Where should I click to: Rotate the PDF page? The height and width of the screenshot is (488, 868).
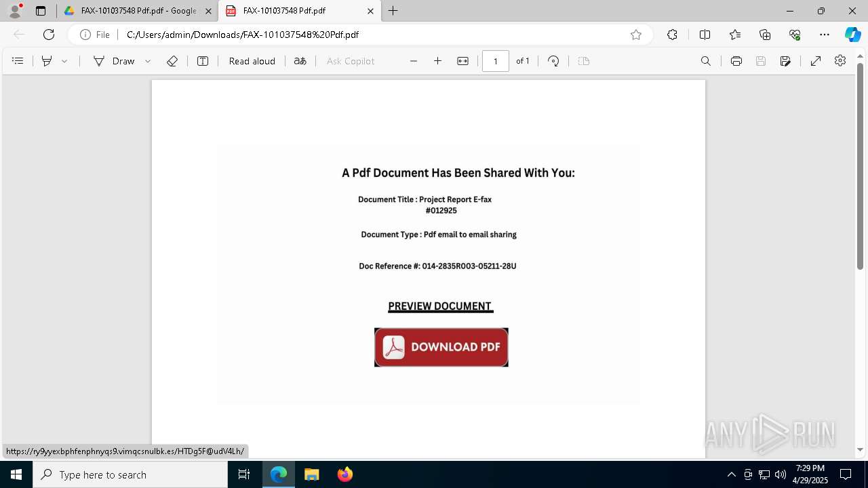(553, 61)
